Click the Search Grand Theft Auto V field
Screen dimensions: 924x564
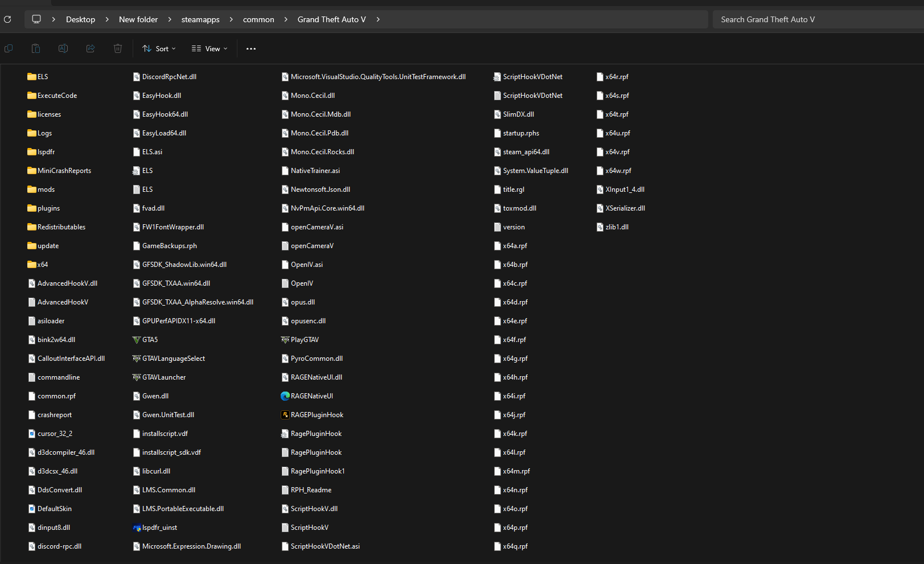pyautogui.click(x=814, y=19)
